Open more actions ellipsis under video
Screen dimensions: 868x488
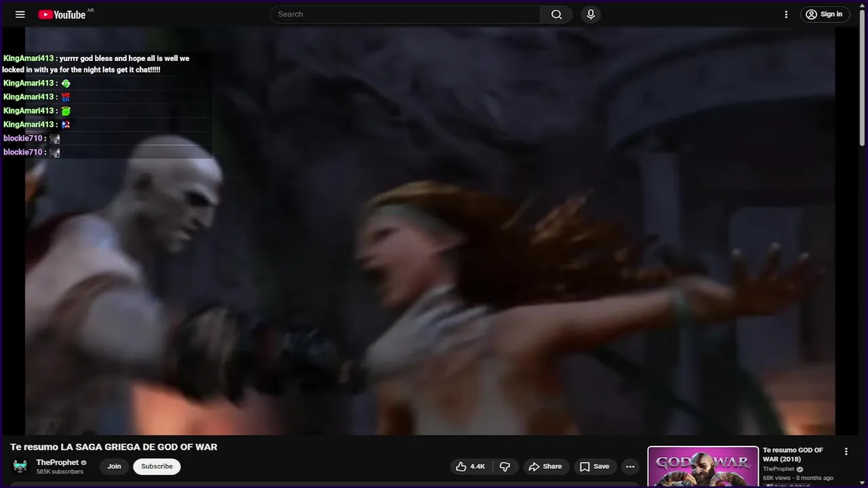[x=630, y=466]
